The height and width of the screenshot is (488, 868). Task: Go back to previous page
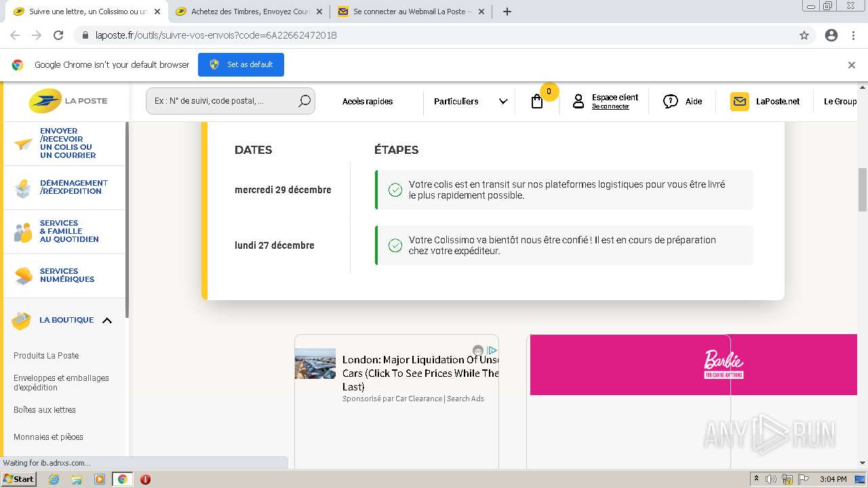(15, 35)
